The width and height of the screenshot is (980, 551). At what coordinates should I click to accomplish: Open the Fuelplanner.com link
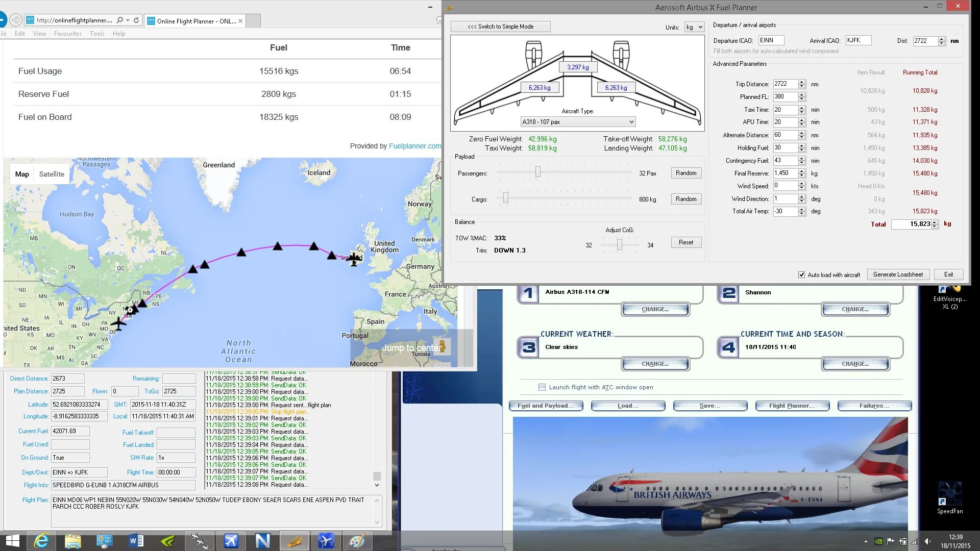415,146
